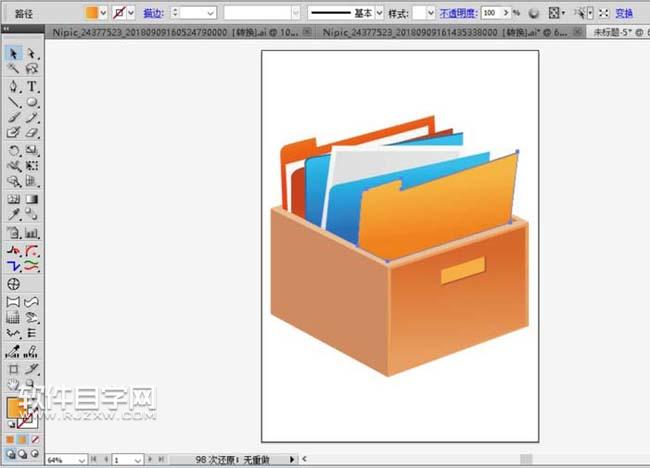The height and width of the screenshot is (468, 650).
Task: Click the orange Fill box in toolbar
Action: pyautogui.click(x=15, y=407)
